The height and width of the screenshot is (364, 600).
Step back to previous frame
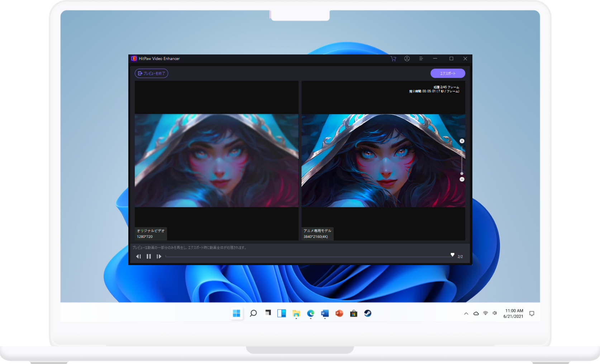(x=138, y=257)
